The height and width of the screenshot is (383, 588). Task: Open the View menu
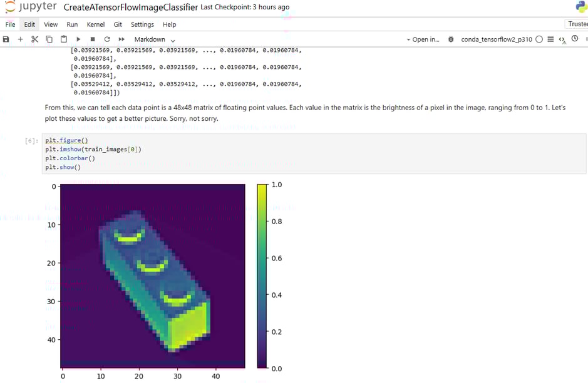tap(51, 24)
